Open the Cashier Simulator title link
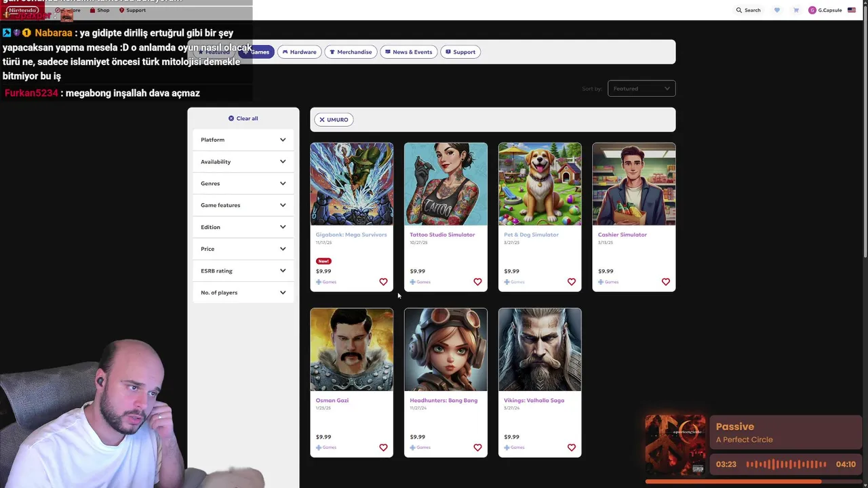 pyautogui.click(x=623, y=235)
